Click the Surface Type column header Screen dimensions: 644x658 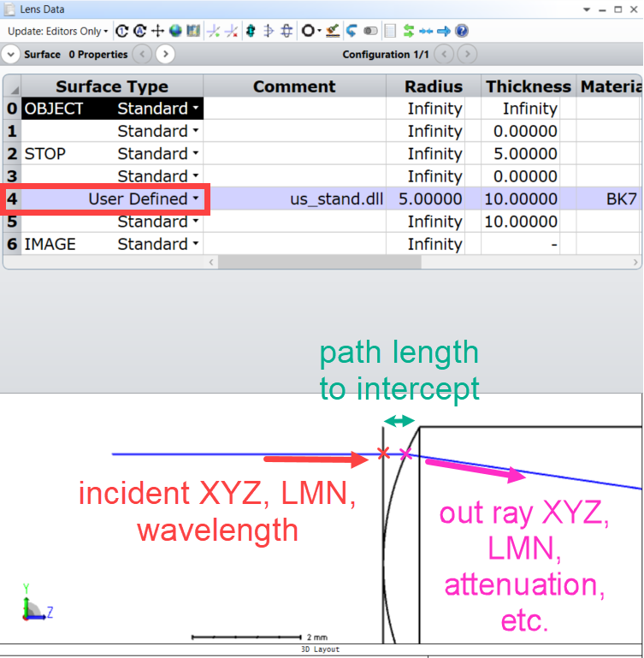[x=112, y=86]
